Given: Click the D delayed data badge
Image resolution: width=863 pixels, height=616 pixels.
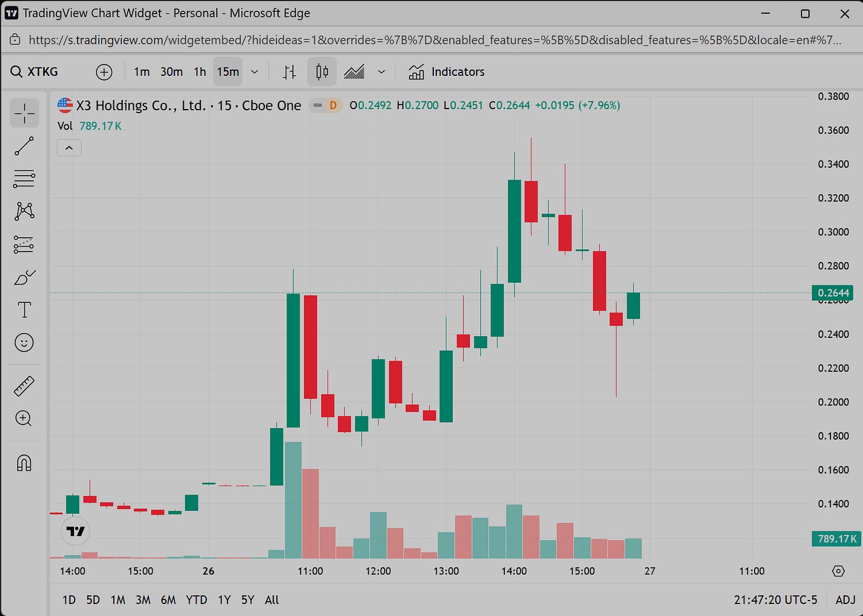Looking at the screenshot, I should 333,106.
